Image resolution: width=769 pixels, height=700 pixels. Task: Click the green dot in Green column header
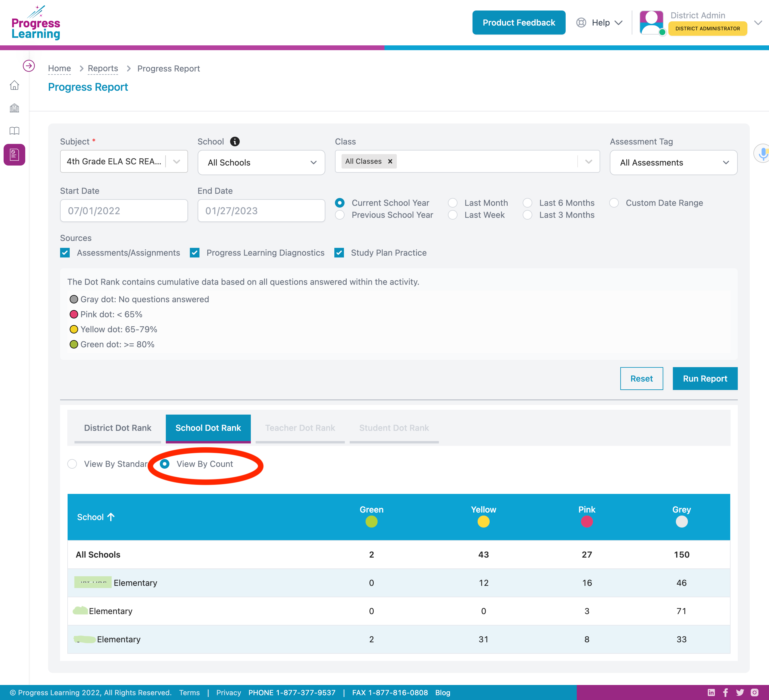pos(372,522)
